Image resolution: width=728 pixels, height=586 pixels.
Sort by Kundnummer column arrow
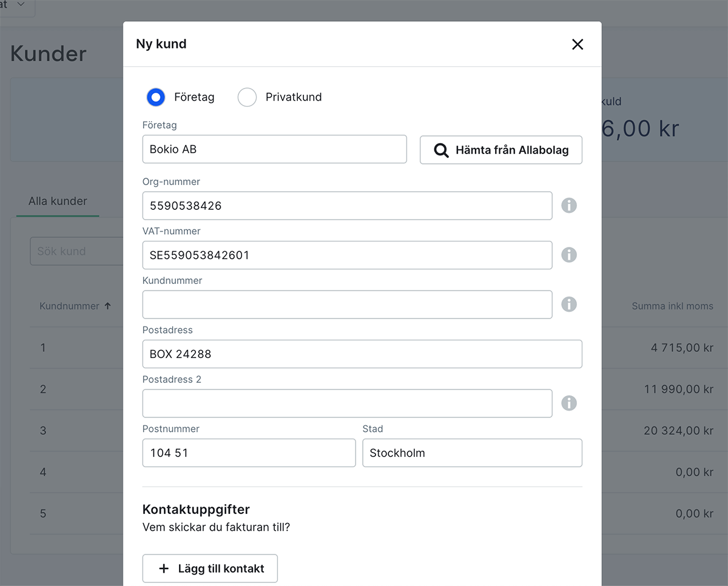click(108, 306)
